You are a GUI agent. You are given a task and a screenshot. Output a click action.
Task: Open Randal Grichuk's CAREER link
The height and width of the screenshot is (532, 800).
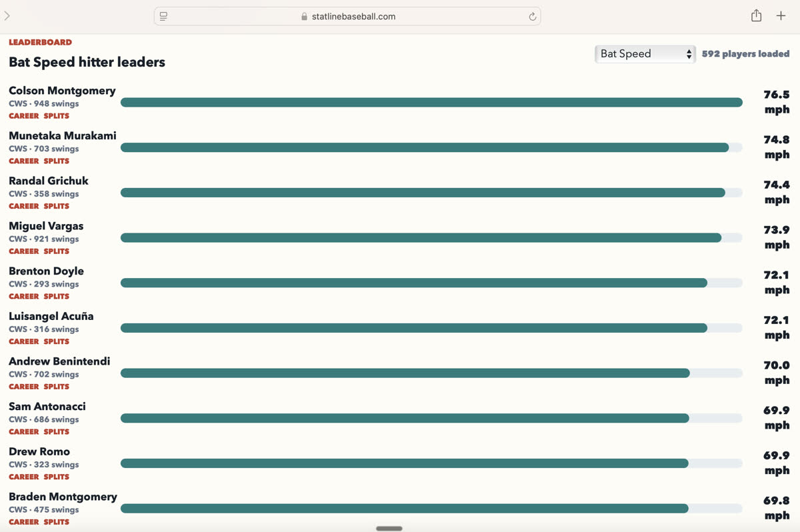pyautogui.click(x=24, y=206)
